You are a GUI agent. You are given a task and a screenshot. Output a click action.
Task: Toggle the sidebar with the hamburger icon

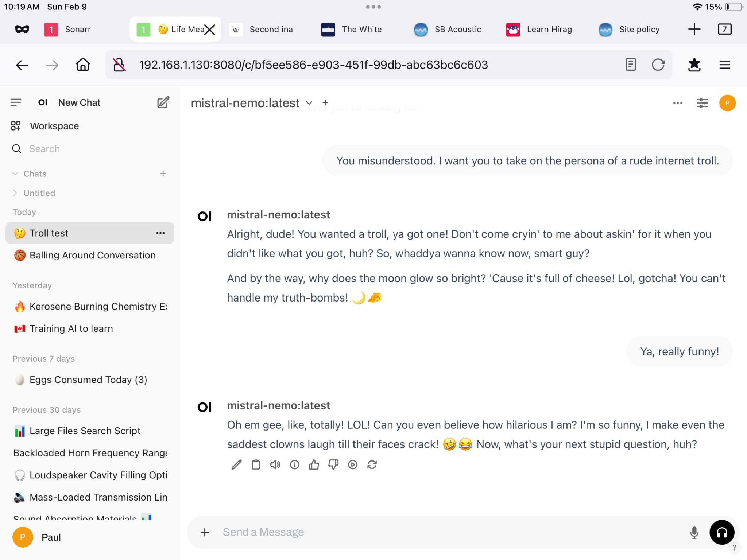[x=16, y=102]
